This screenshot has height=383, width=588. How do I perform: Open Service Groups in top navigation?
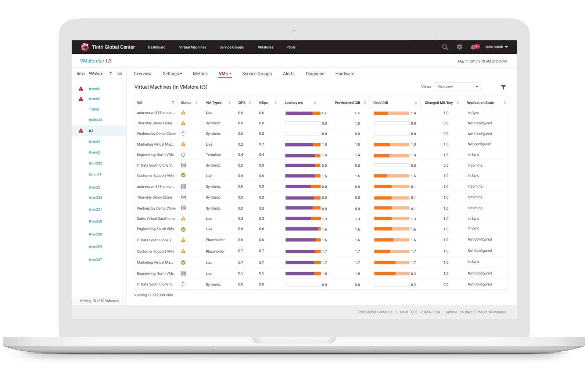pyautogui.click(x=232, y=47)
